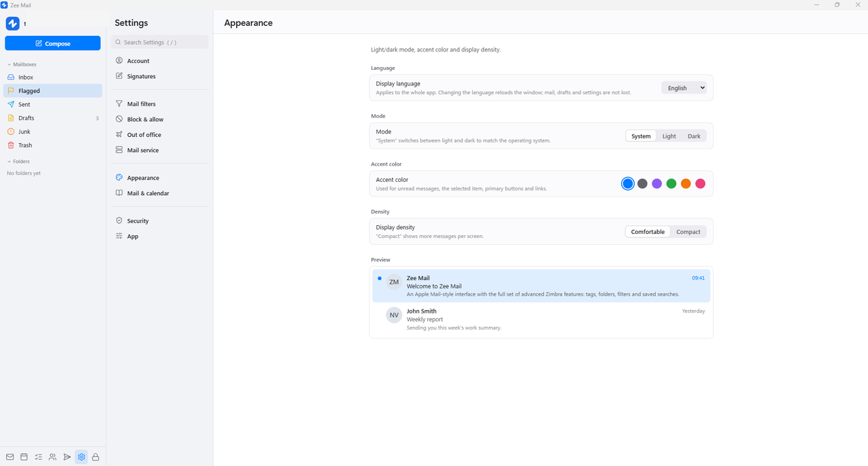Click the Appearance palette icon
Screen dimensions: 868x466
119,178
